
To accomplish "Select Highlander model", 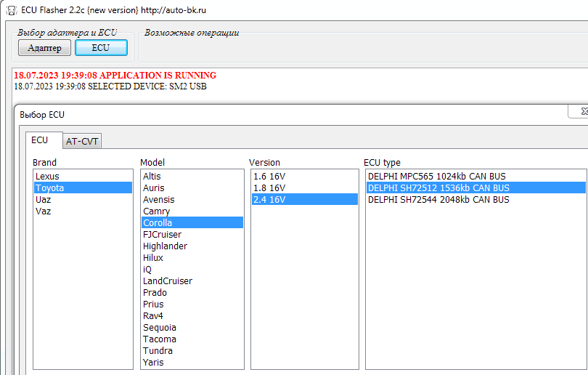I will coord(165,246).
